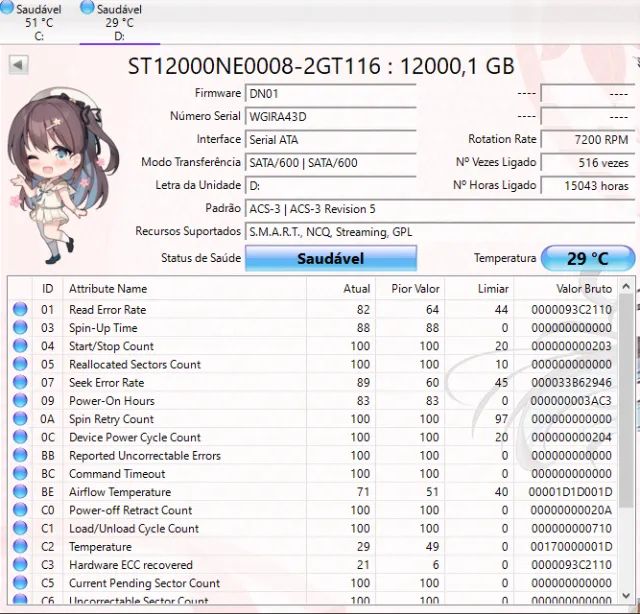
Task: Click the 29 °C temperature button
Action: 588,258
